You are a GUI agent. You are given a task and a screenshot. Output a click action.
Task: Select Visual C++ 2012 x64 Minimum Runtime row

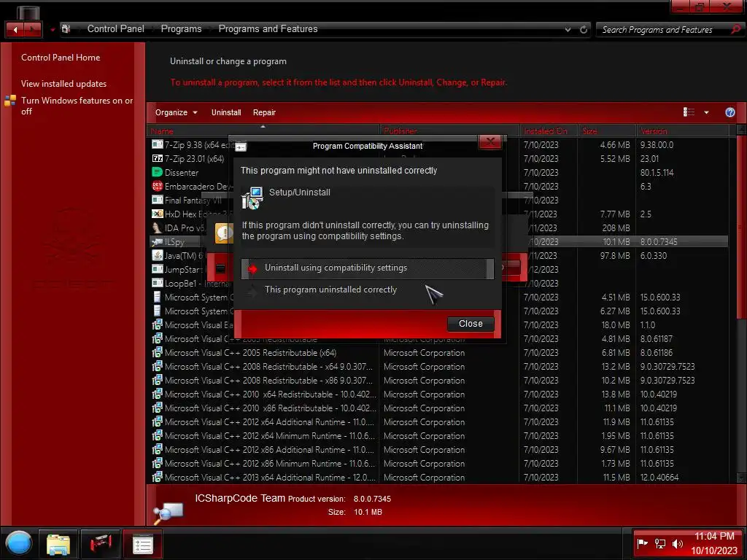pos(438,436)
